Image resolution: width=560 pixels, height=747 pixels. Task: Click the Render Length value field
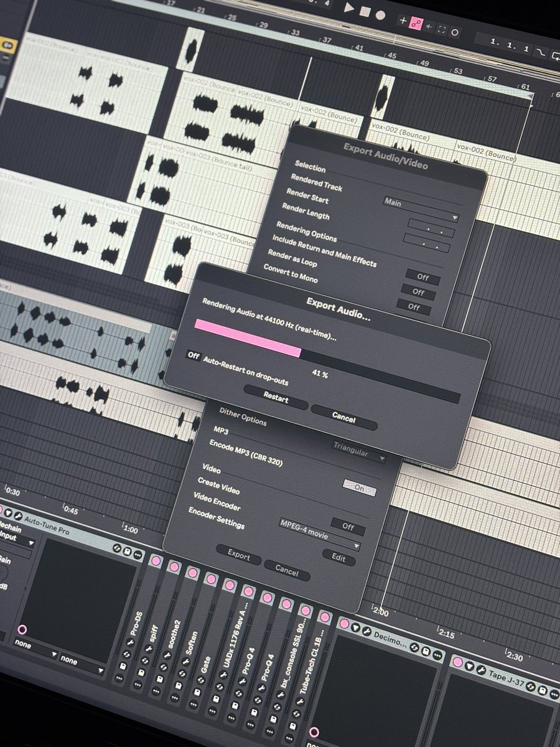(x=426, y=243)
